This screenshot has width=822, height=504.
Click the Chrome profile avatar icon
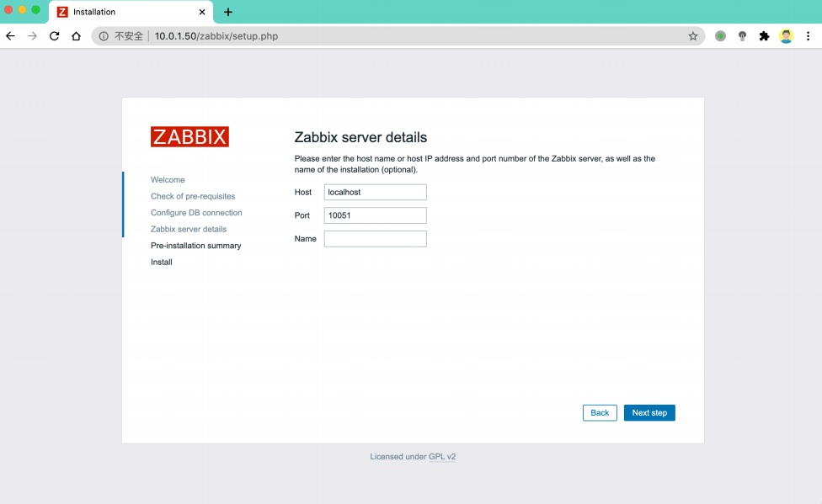(786, 36)
